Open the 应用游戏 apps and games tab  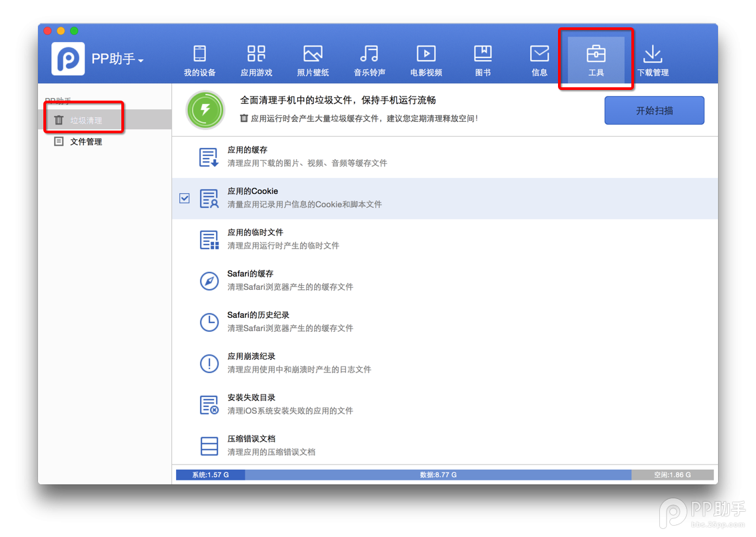(x=257, y=60)
